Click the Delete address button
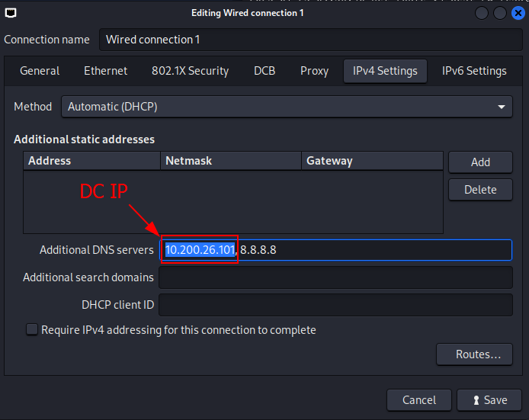The height and width of the screenshot is (420, 529). coord(480,190)
